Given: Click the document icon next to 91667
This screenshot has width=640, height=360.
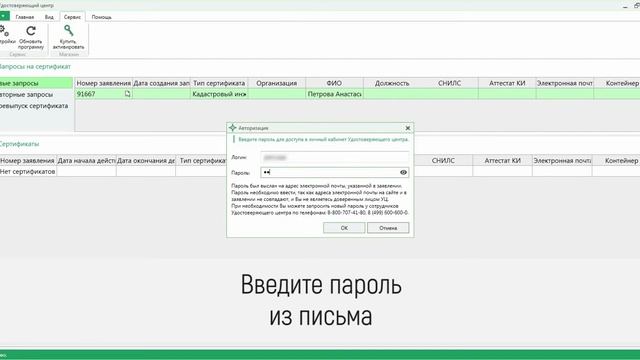Looking at the screenshot, I should click(127, 94).
